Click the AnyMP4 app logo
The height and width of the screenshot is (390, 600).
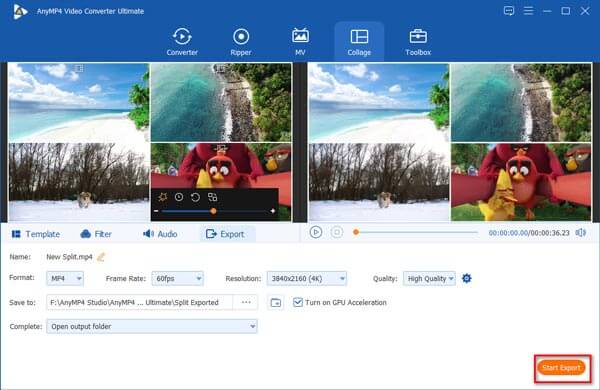(20, 11)
